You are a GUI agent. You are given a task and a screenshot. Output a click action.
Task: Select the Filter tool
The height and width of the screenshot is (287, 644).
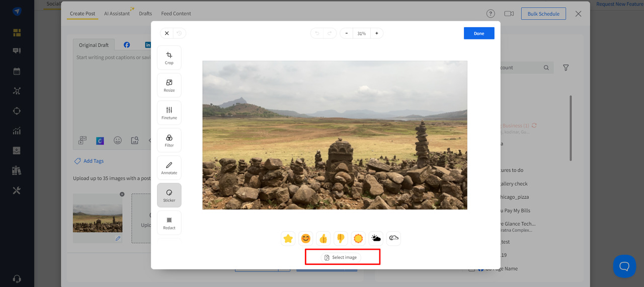click(x=169, y=140)
